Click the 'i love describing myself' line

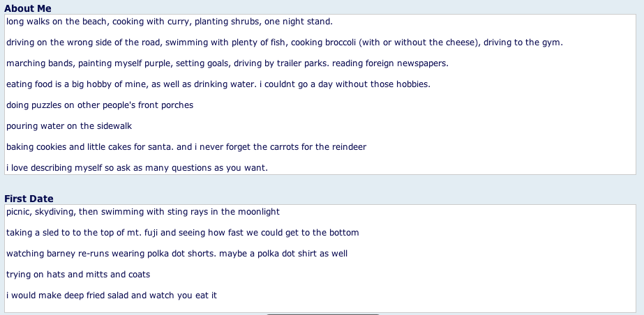point(137,168)
